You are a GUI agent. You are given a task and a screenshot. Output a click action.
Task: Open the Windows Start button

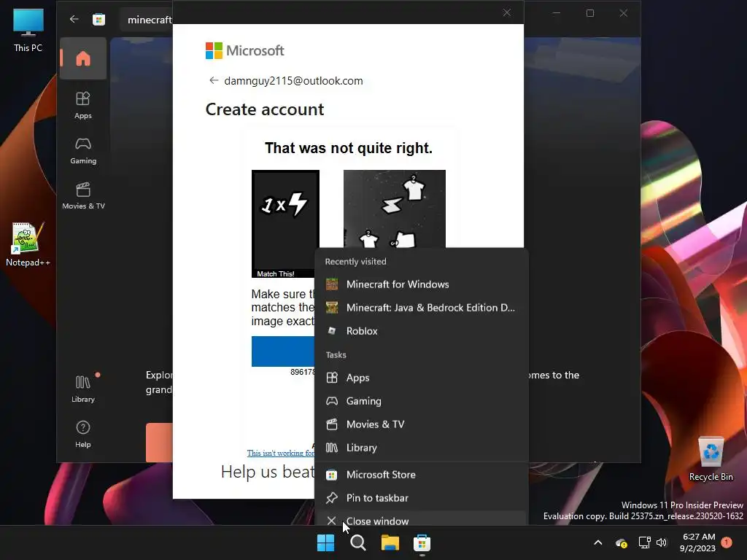[x=326, y=542]
